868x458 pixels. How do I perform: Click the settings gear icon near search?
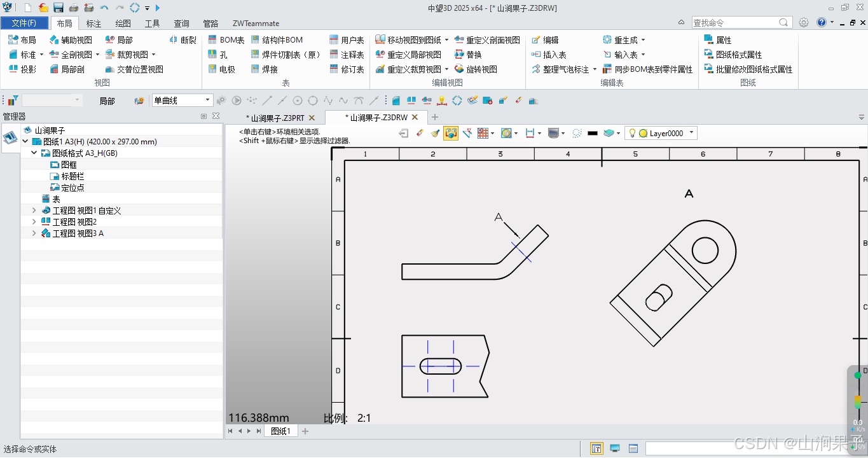[x=804, y=22]
